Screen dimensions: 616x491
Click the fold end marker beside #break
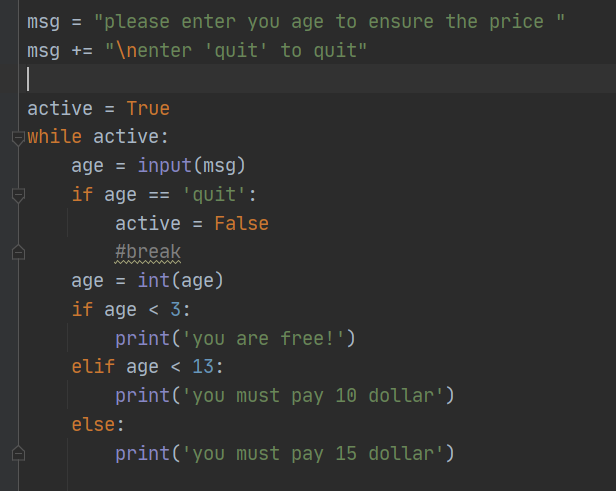[18, 252]
